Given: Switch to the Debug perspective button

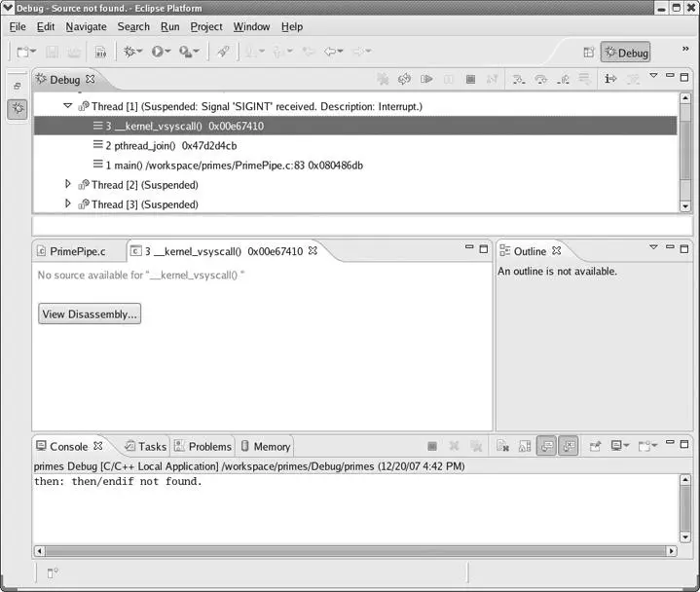Looking at the screenshot, I should click(624, 53).
